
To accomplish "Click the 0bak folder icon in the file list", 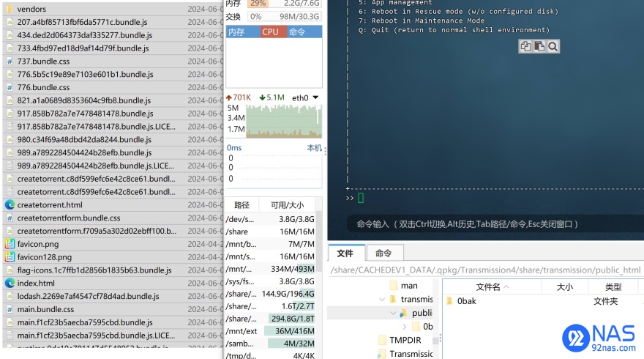I will 449,301.
